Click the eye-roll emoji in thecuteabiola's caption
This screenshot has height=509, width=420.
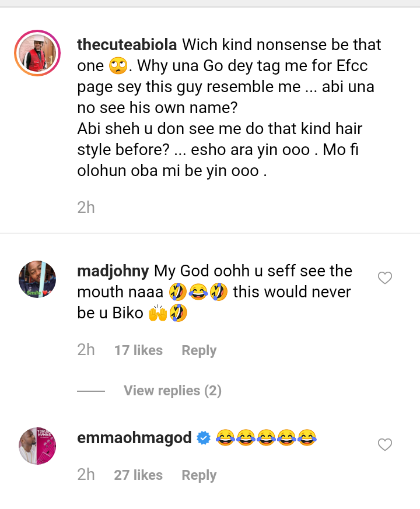pyautogui.click(x=118, y=66)
